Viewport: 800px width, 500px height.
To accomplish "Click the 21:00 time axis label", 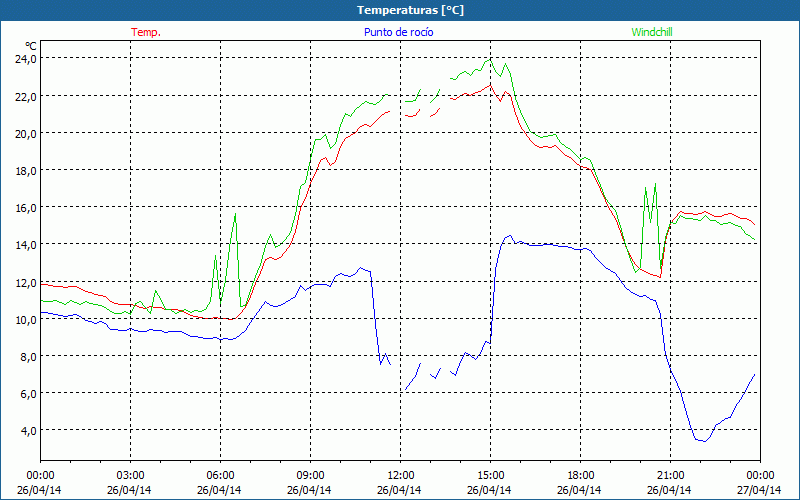I will click(670, 476).
